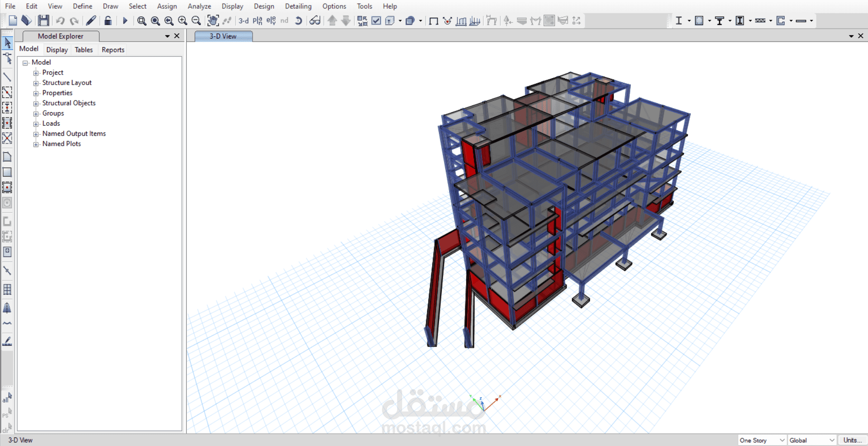Image resolution: width=868 pixels, height=446 pixels.
Task: Select the Reshape Object tool
Action: point(7,58)
